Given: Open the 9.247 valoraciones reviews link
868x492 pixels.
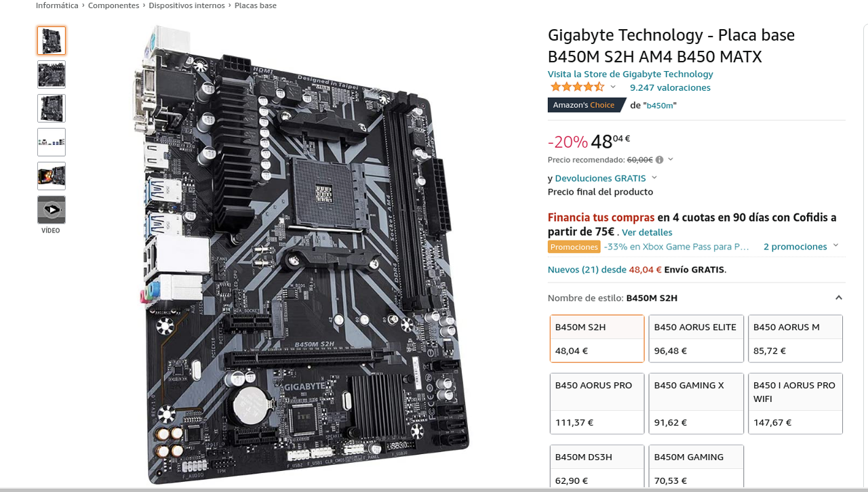Looking at the screenshot, I should tap(670, 87).
